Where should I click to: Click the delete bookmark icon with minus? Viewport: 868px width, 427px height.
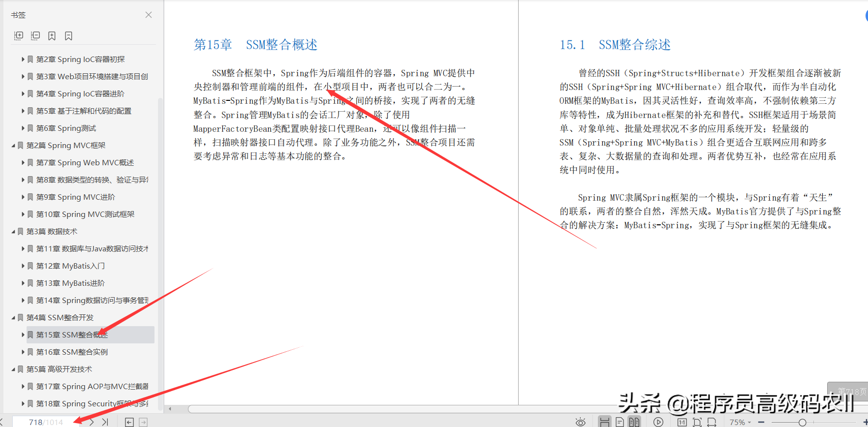68,36
